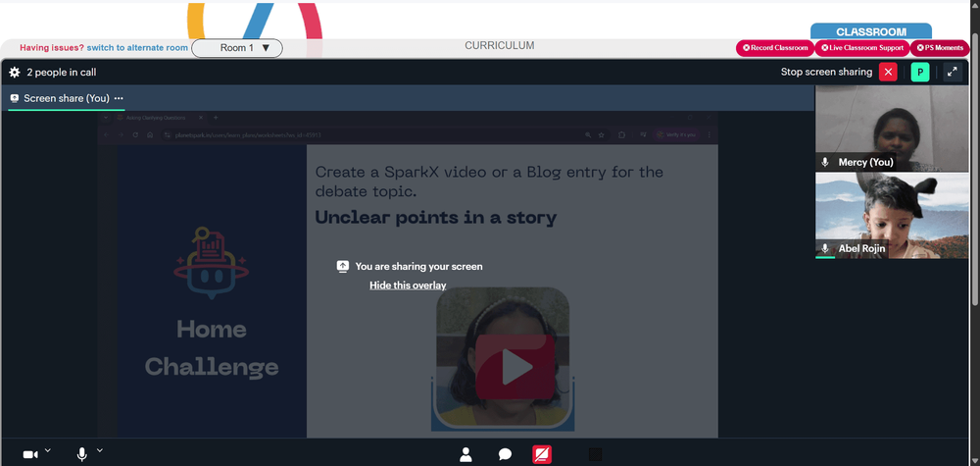The height and width of the screenshot is (466, 980).
Task: Open the participants list icon
Action: tap(465, 454)
